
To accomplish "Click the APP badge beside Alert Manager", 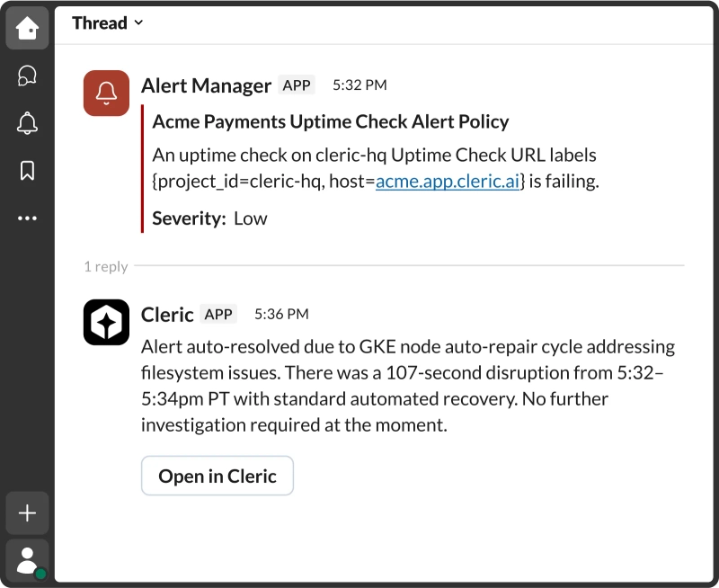I will tap(297, 85).
